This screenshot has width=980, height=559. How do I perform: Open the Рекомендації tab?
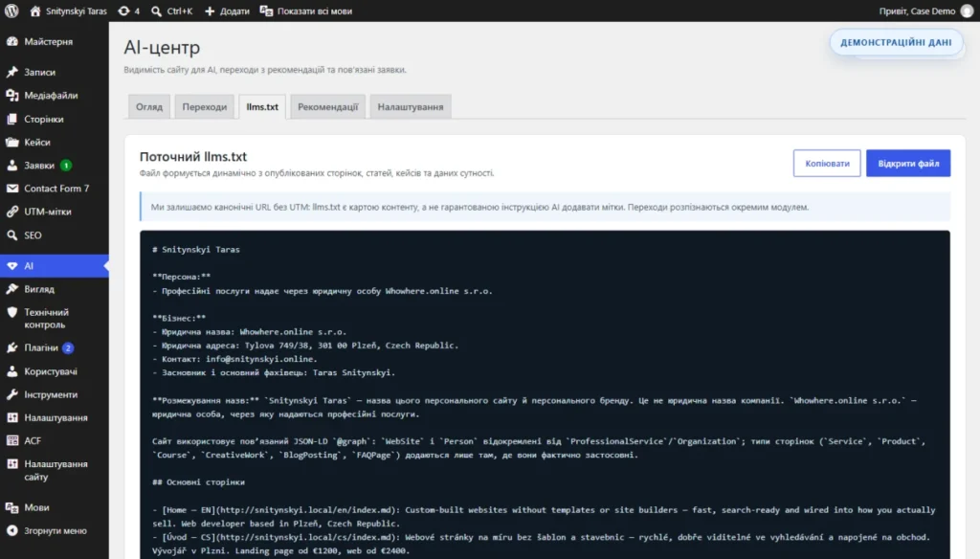coord(327,107)
